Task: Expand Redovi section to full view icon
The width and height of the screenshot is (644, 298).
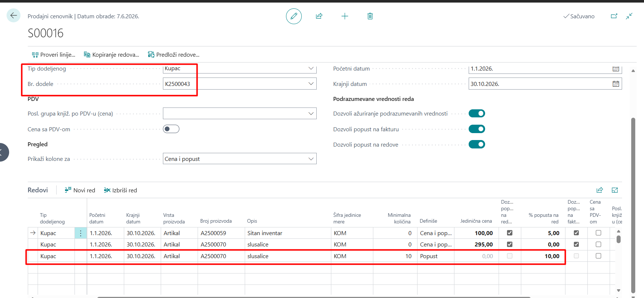Action: [615, 190]
